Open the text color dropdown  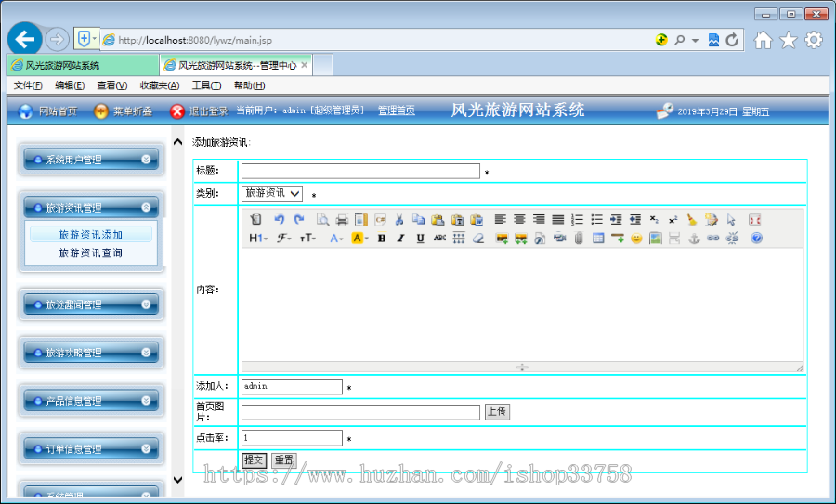(336, 238)
